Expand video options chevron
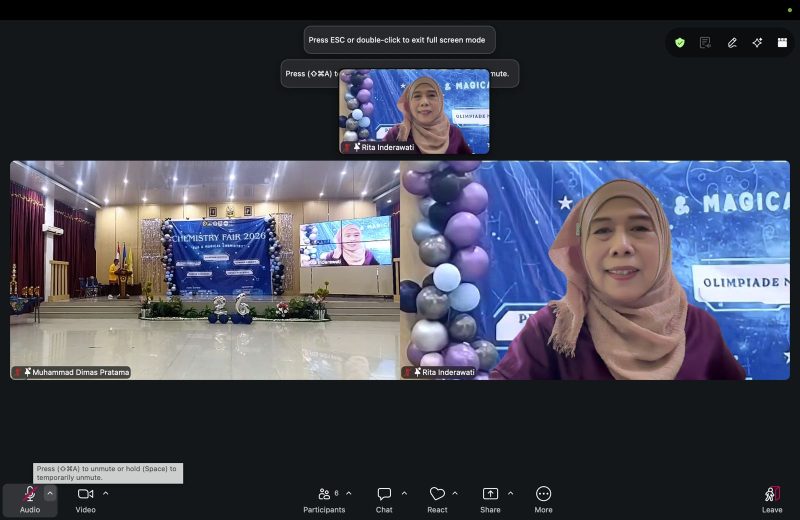The width and height of the screenshot is (800, 520). click(x=106, y=493)
